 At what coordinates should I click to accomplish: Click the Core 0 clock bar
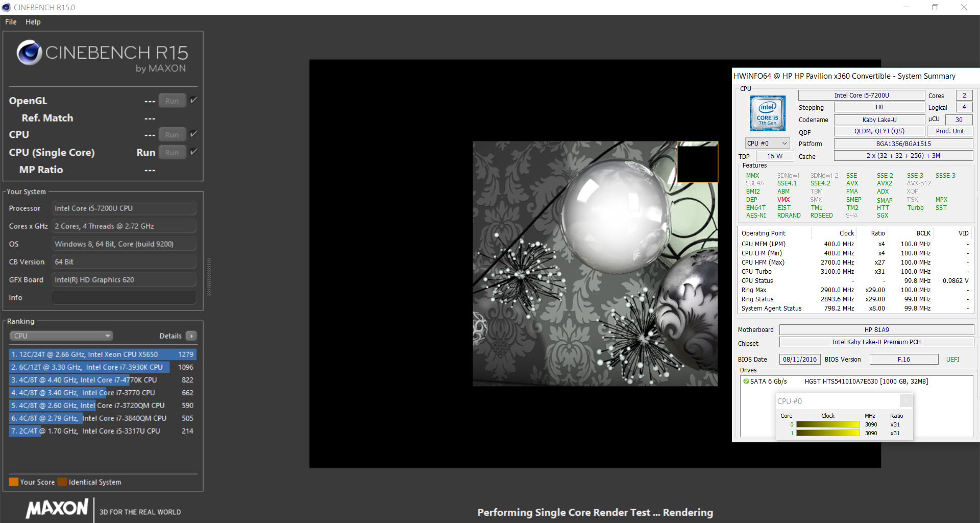[x=828, y=424]
